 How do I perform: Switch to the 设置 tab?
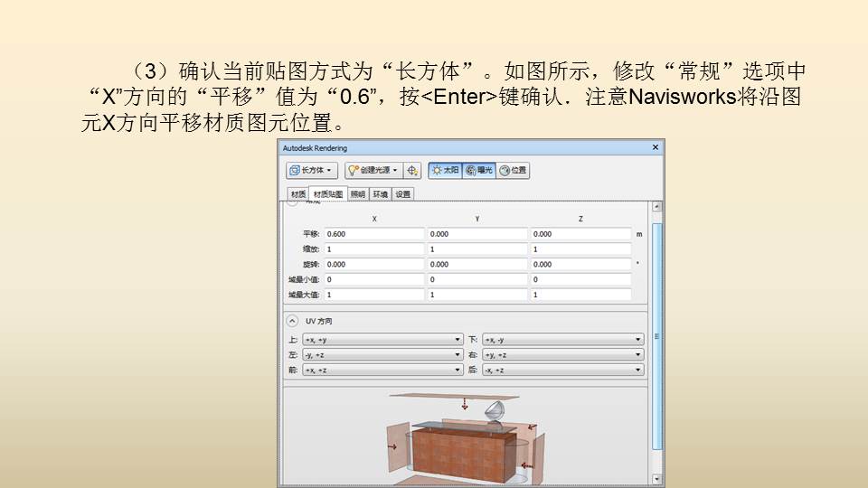[403, 194]
